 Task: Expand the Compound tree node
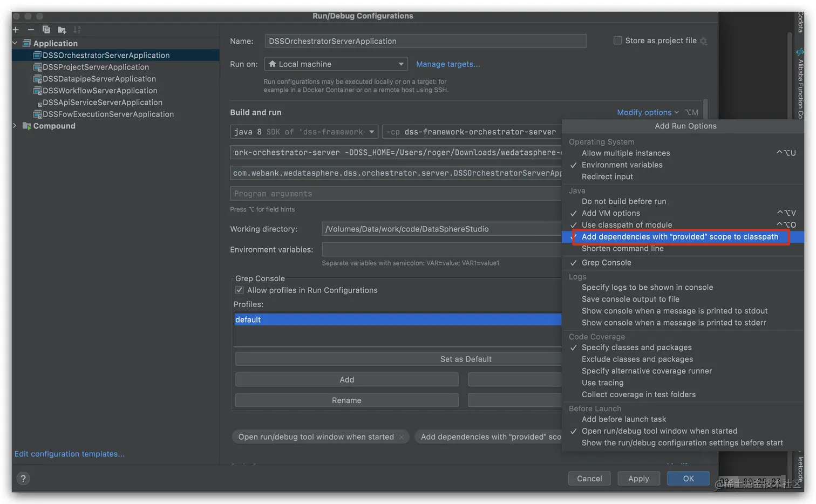[x=15, y=126]
